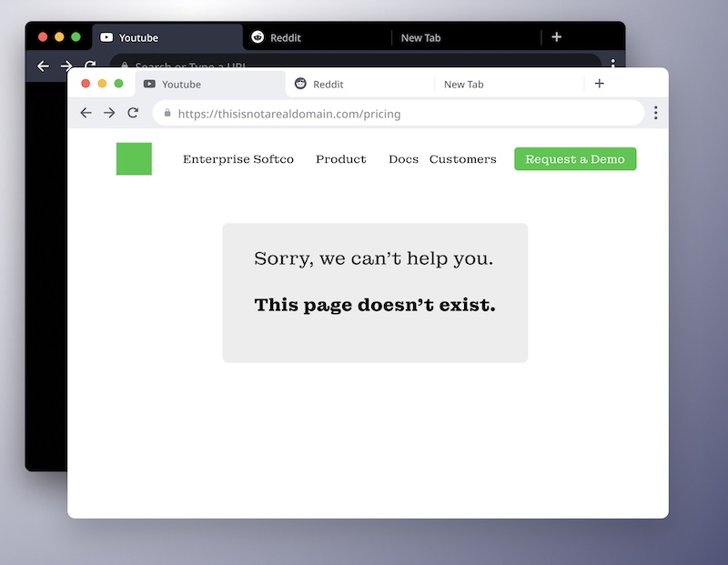The width and height of the screenshot is (728, 565).
Task: Go to the Docs page link
Action: pyautogui.click(x=403, y=159)
